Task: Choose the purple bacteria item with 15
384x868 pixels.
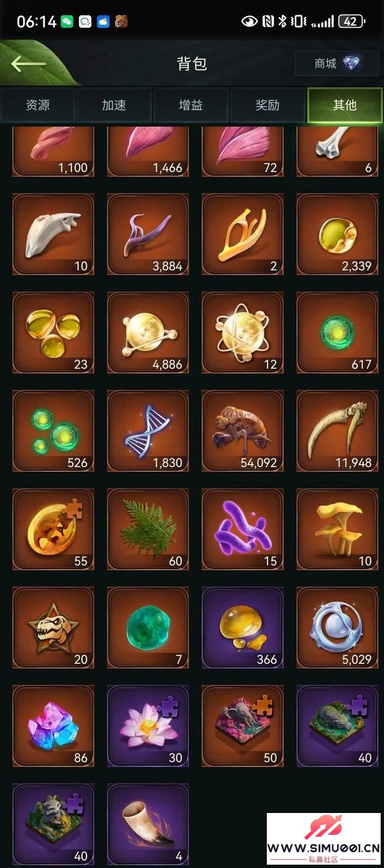Action: click(x=243, y=529)
